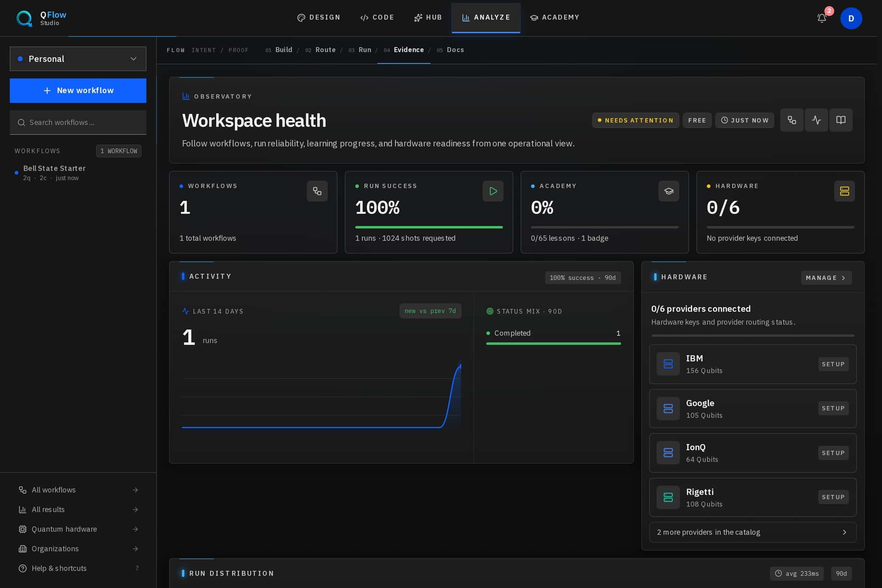Switch to the Code tab

point(377,17)
